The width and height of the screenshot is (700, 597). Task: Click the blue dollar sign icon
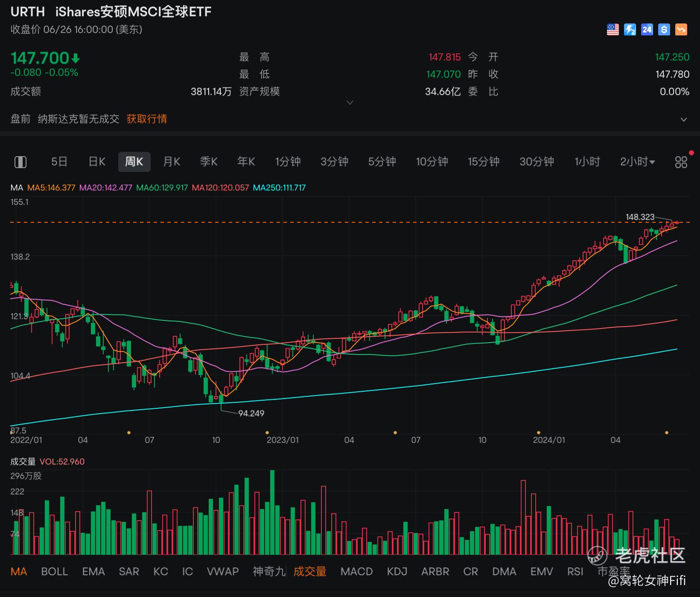(664, 29)
